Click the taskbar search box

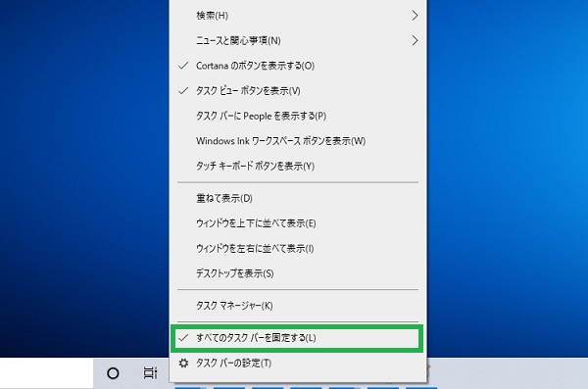click(x=46, y=373)
